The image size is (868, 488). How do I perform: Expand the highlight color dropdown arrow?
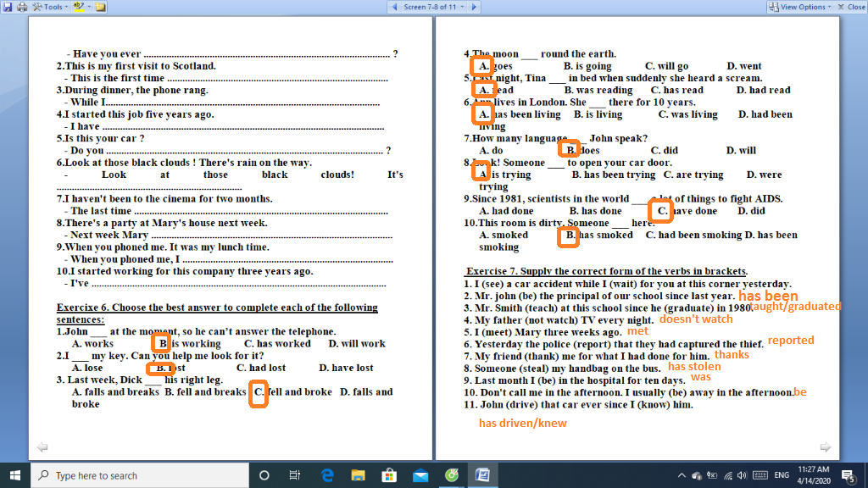pos(89,7)
